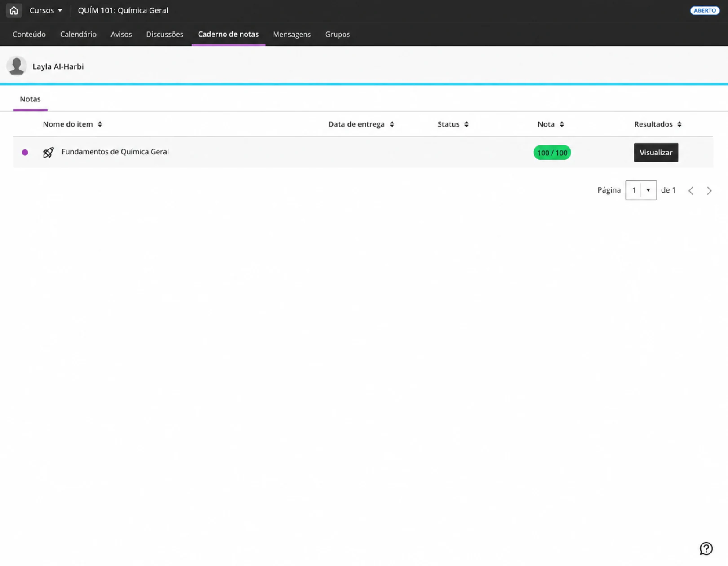Go to the next page arrow
Viewport: 728px width, 566px height.
(709, 191)
